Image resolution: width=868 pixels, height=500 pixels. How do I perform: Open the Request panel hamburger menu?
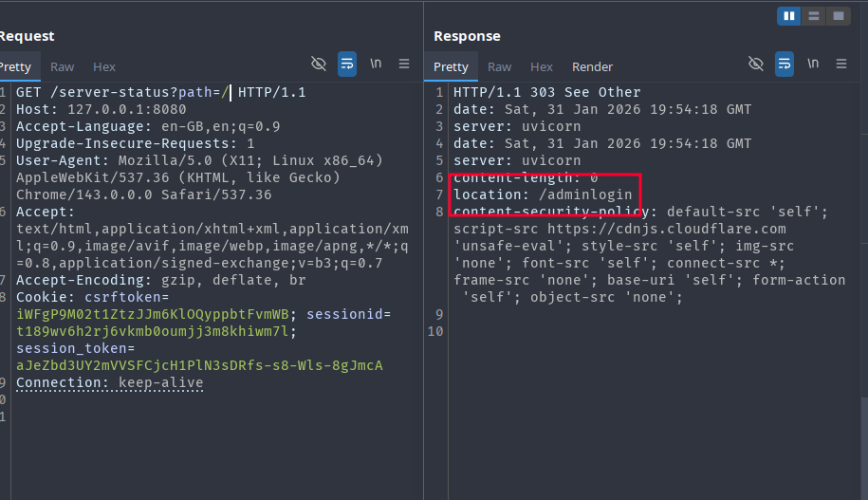tap(404, 64)
